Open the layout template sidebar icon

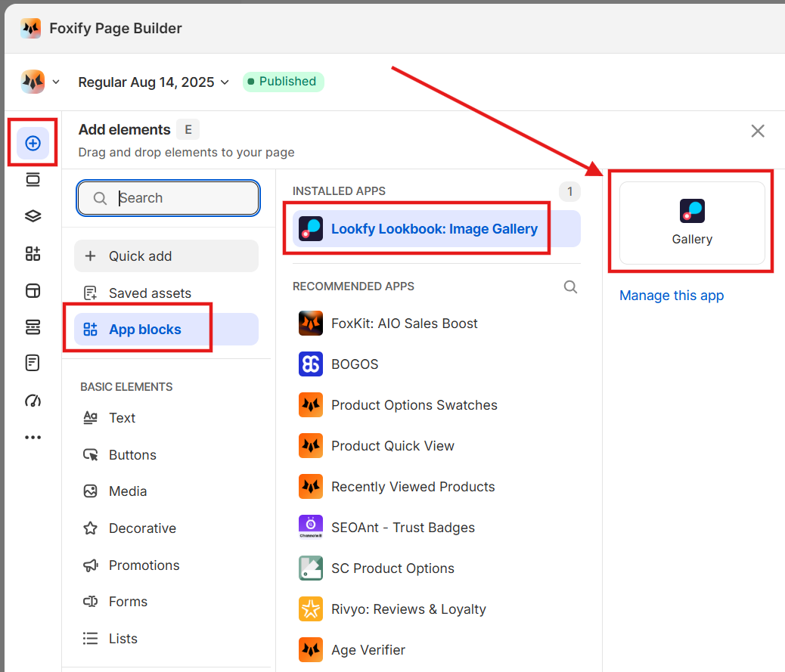[x=33, y=291]
